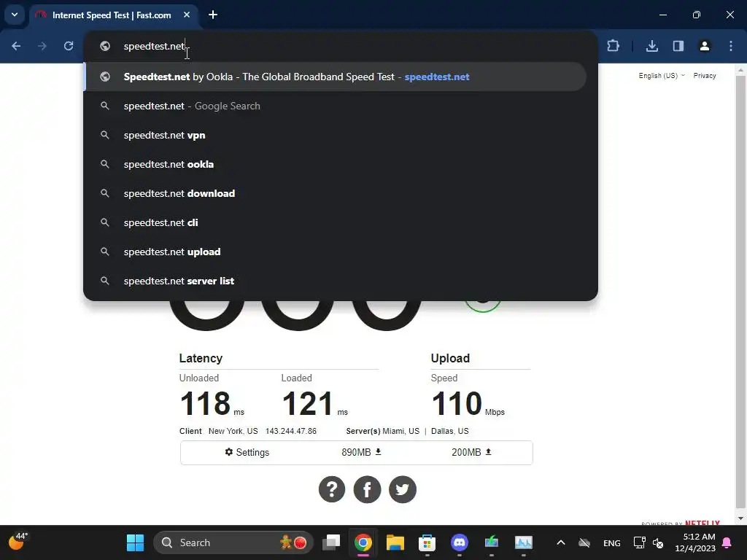The width and height of the screenshot is (747, 560).
Task: Open the Downloads icon in toolbar
Action: point(652,46)
